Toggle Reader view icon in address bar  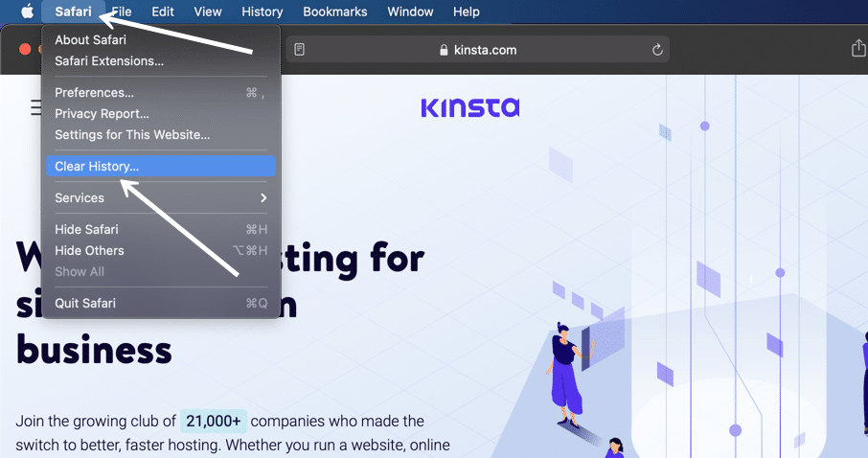point(300,50)
